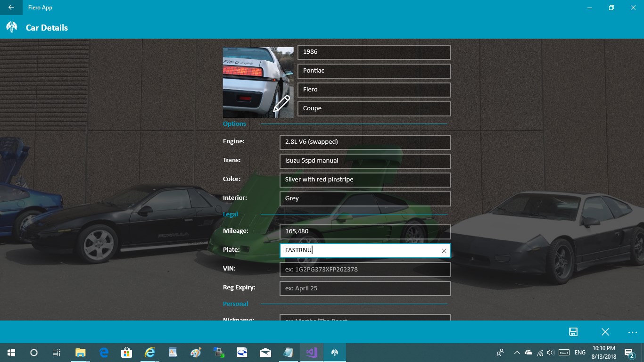Switch to Visual Studio on the taskbar
Image resolution: width=644 pixels, height=362 pixels.
pyautogui.click(x=312, y=353)
